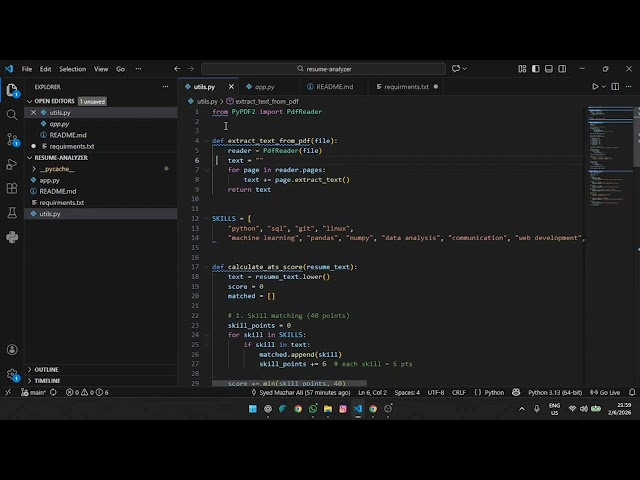Toggle the bottom Panel
The width and height of the screenshot is (640, 480).
coord(549,69)
